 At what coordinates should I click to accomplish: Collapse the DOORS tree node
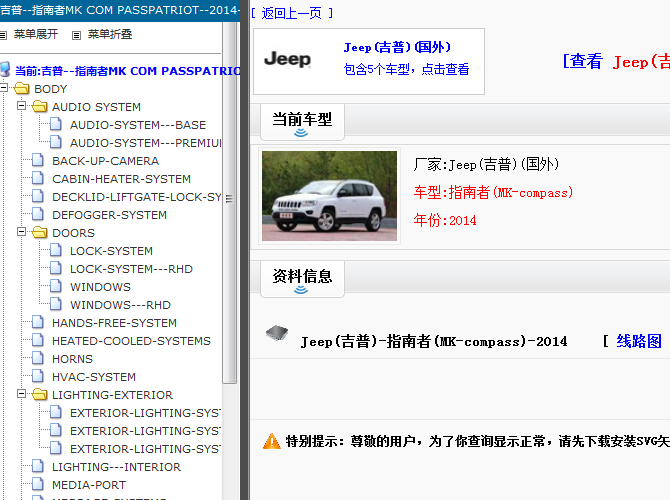(21, 232)
